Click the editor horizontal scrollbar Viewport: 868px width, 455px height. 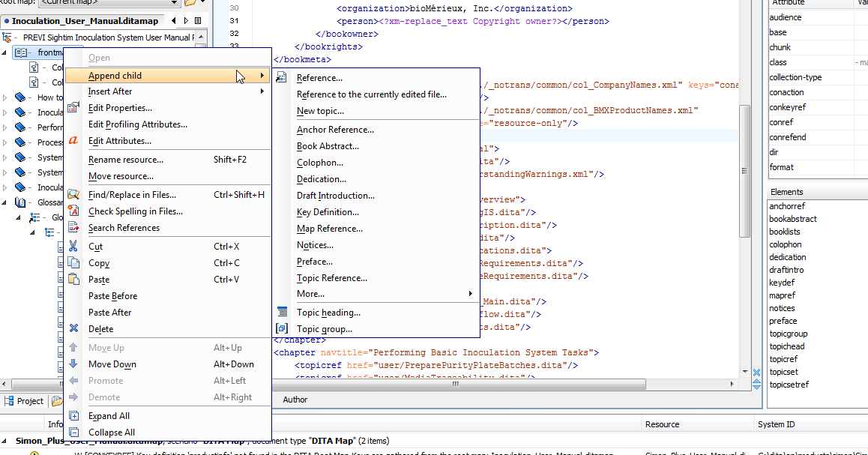coord(456,384)
